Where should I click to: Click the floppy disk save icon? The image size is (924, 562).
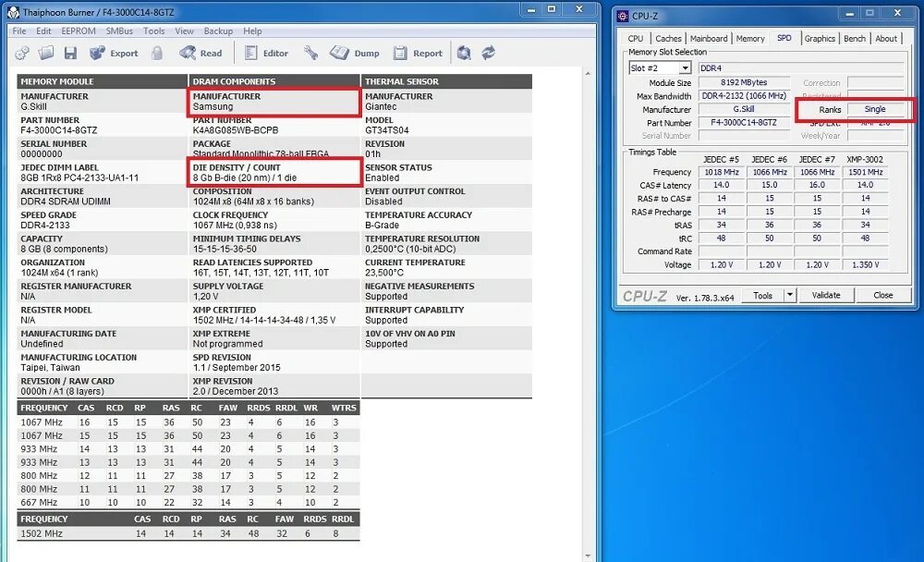tap(70, 53)
